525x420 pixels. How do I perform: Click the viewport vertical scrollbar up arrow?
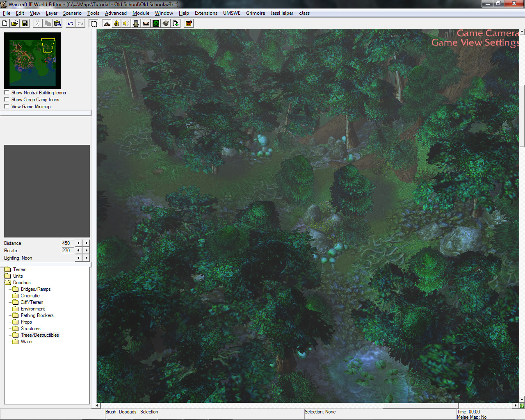click(522, 31)
